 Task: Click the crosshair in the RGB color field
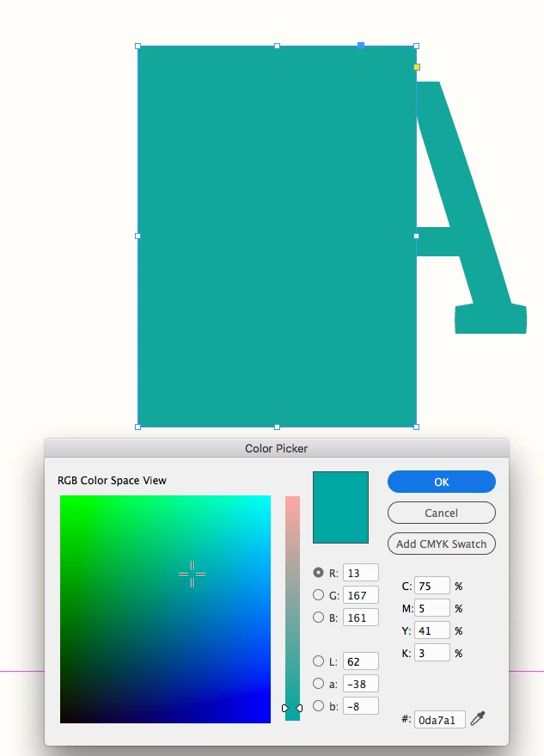[192, 574]
